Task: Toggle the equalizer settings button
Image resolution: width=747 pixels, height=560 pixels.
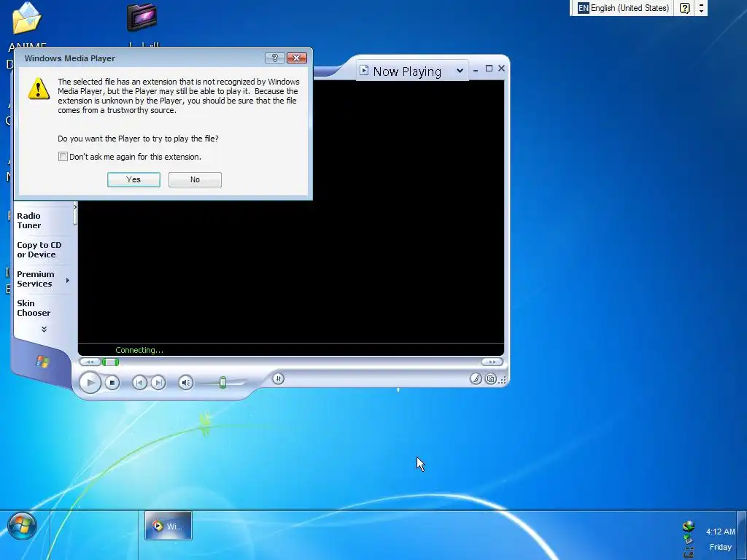Action: (x=278, y=378)
